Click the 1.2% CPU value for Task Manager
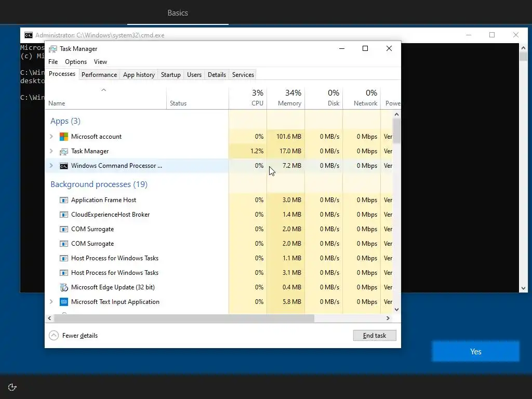The height and width of the screenshot is (399, 532). [x=257, y=151]
